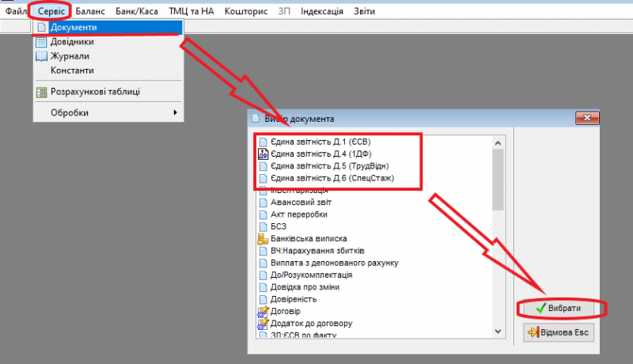Open the Баланс menu
Screen dimensions: 633x364
coord(90,12)
